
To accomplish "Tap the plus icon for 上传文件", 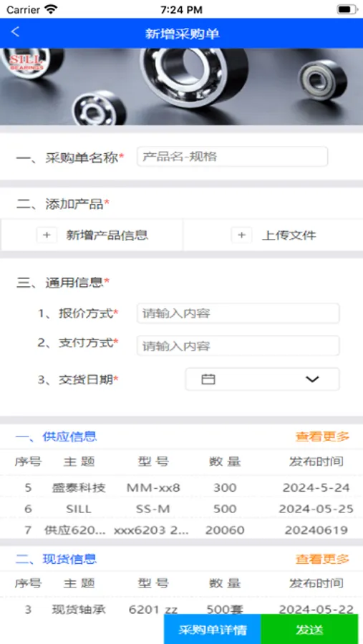I will [242, 235].
